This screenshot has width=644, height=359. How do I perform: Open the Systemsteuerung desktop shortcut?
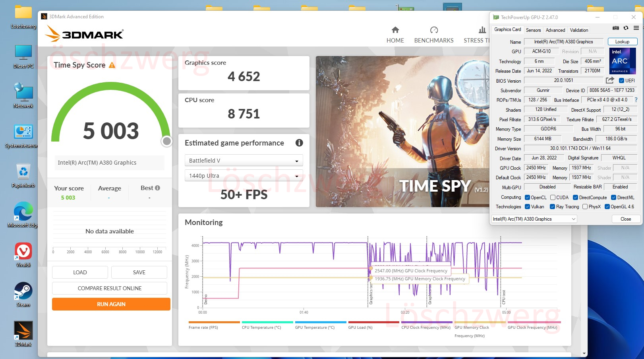(x=23, y=136)
